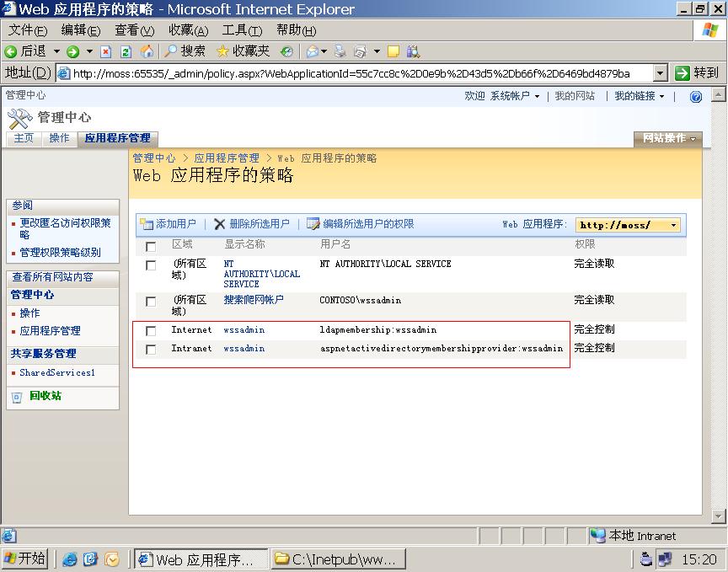Click the Refresh page icon
The image size is (728, 572).
[126, 51]
